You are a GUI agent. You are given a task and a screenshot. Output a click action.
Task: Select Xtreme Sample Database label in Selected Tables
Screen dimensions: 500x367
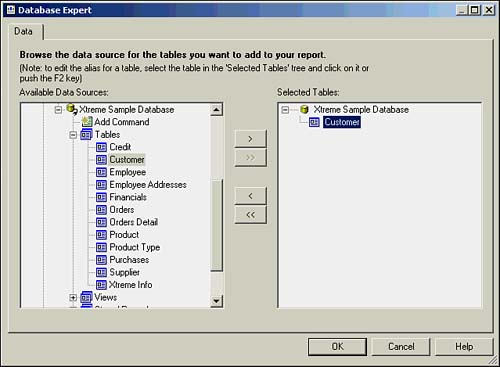(361, 109)
